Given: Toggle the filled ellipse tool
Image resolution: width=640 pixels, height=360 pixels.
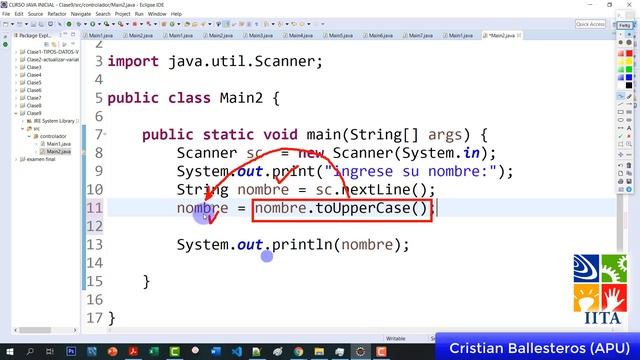Looking at the screenshot, I should 629,120.
